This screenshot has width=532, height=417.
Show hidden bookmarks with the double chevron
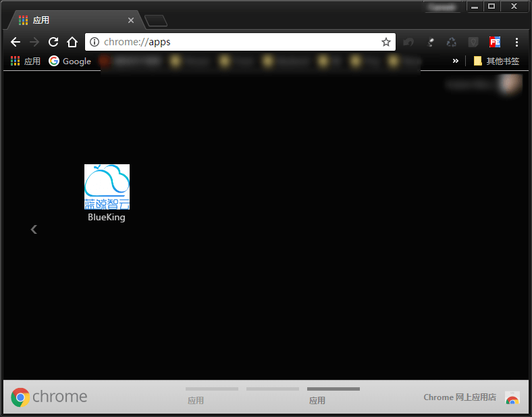tap(455, 61)
